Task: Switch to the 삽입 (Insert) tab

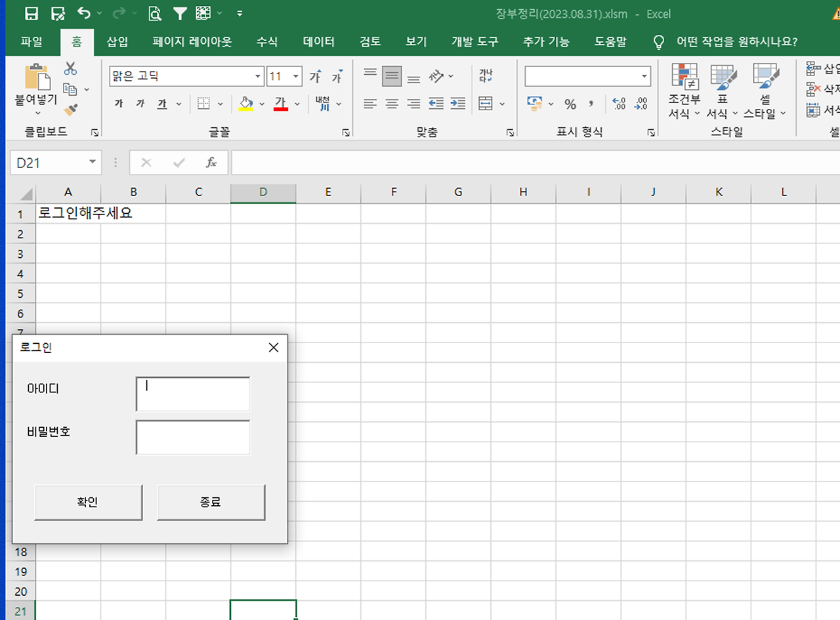Action: pos(117,42)
